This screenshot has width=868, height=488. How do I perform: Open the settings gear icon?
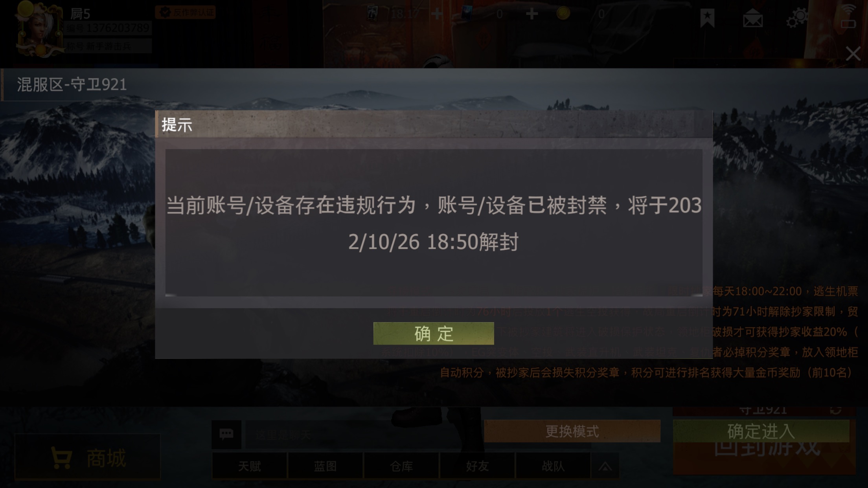pyautogui.click(x=797, y=18)
